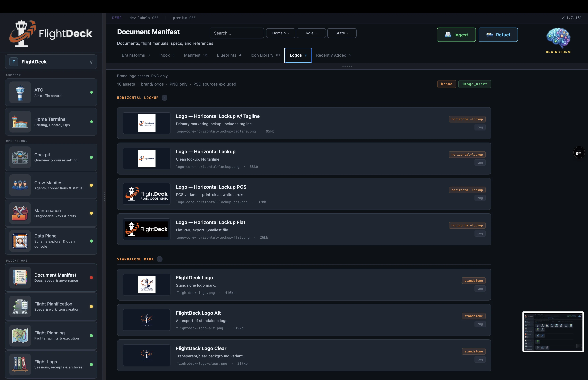The image size is (588, 380).
Task: Click the Flight Logs shelf icon
Action: [20, 364]
